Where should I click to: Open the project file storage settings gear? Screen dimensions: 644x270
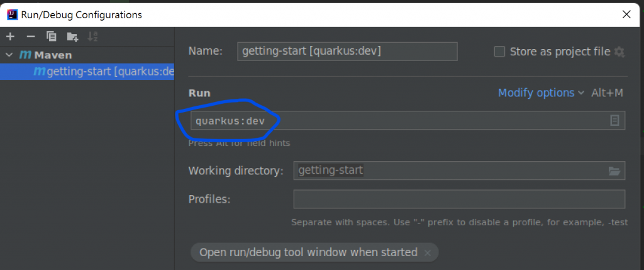click(619, 52)
